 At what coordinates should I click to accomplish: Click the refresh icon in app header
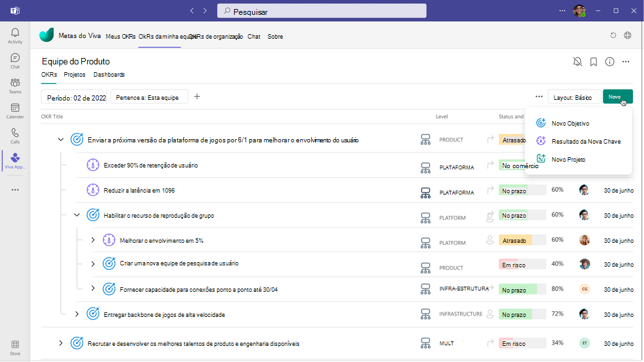[x=613, y=35]
